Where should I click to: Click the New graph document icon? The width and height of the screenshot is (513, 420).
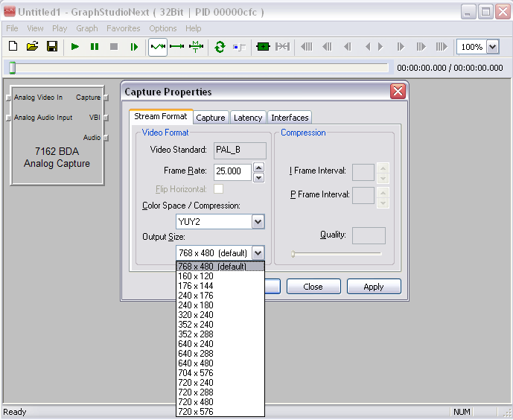13,46
